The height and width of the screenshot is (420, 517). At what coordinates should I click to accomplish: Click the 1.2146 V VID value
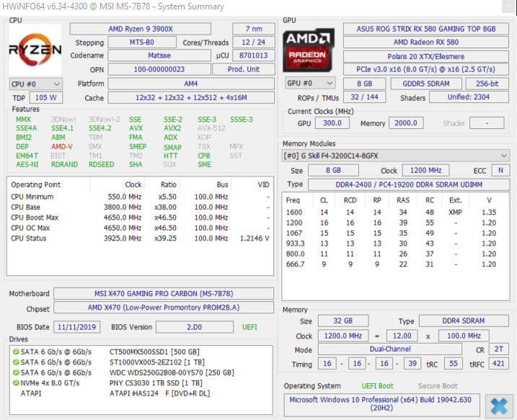point(255,238)
